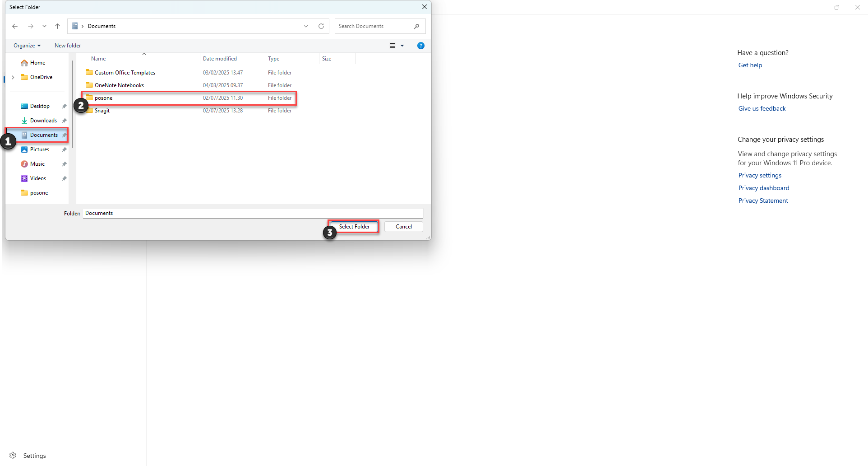Select Home in the navigation pane
Viewport: 868px width, 466px height.
[x=37, y=63]
